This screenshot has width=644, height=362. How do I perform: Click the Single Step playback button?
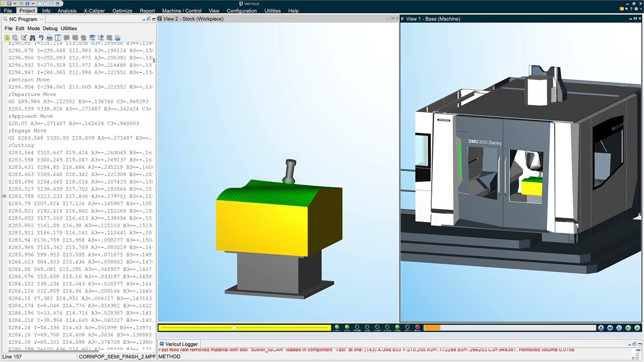(628, 328)
